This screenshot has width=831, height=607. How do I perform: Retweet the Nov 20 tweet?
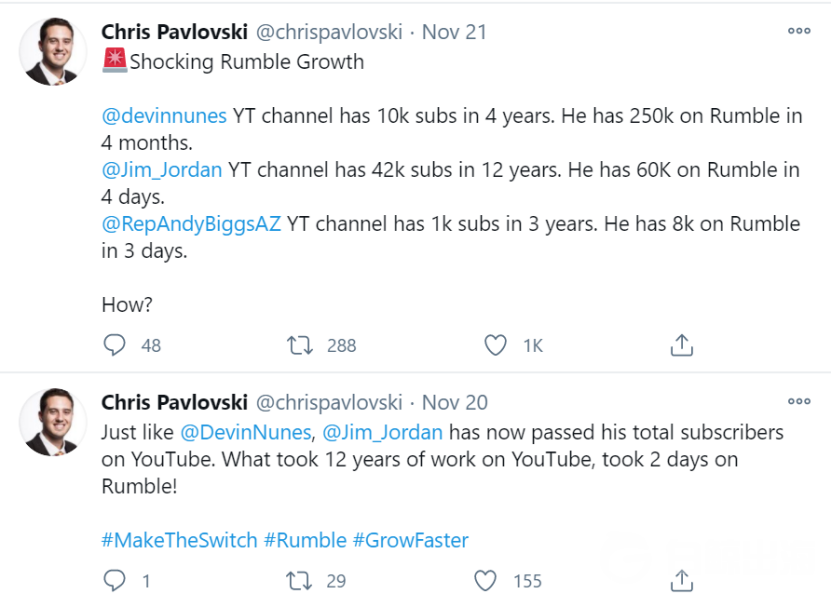coord(299,580)
